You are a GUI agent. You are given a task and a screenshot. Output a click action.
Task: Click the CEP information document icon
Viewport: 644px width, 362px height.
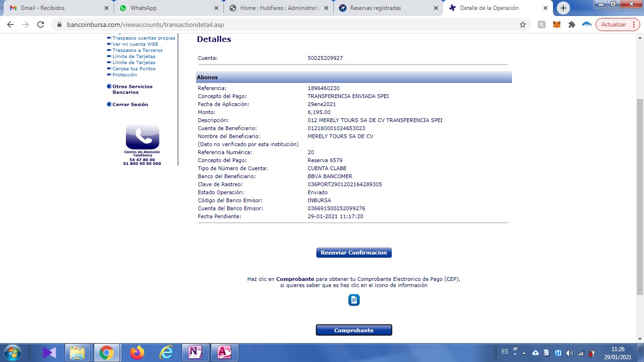point(354,300)
